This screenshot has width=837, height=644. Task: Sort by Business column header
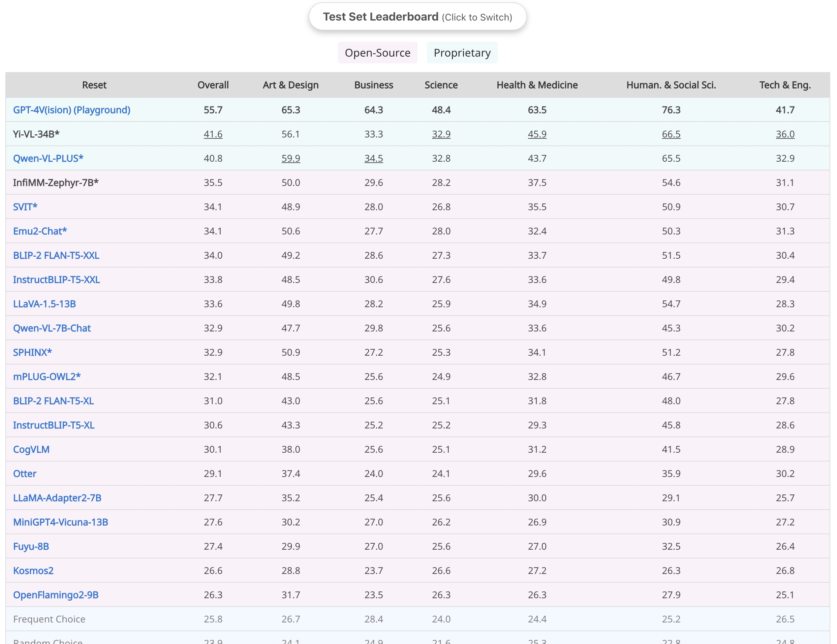(x=373, y=85)
